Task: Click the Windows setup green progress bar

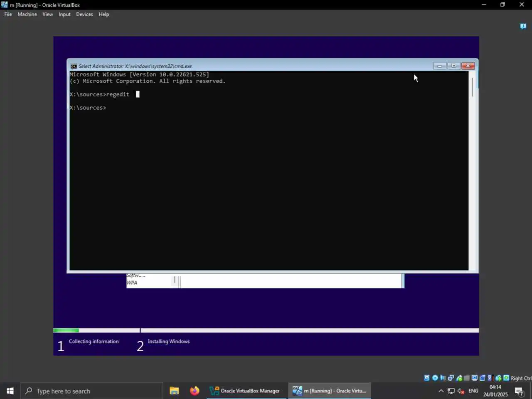Action: coord(66,330)
